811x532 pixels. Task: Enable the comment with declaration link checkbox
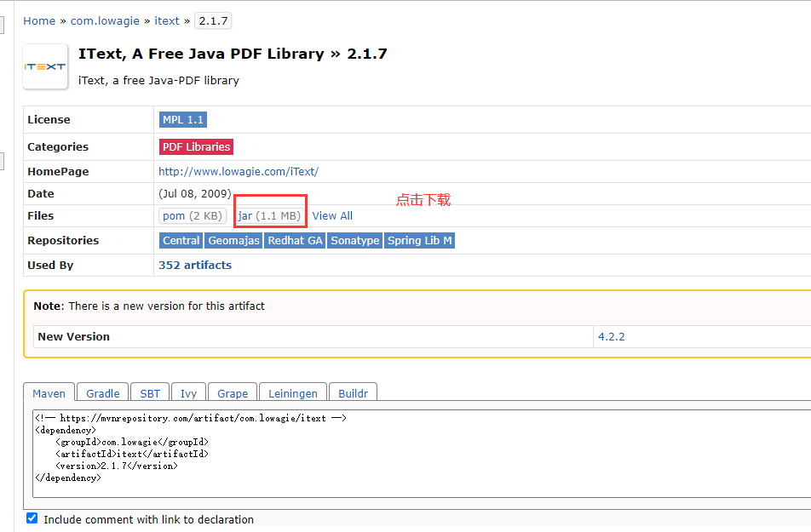(32, 518)
